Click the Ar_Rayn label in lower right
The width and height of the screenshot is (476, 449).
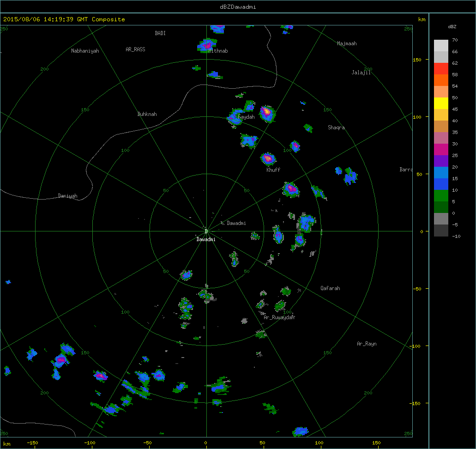[x=367, y=344]
